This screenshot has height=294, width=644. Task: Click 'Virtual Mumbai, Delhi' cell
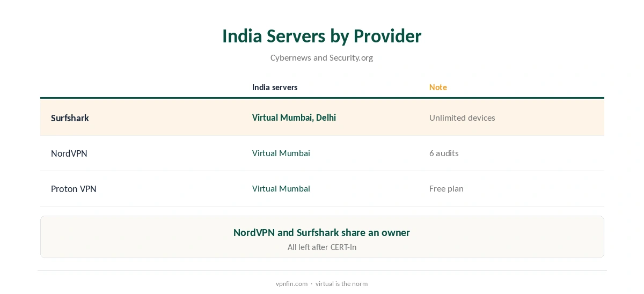click(x=294, y=117)
